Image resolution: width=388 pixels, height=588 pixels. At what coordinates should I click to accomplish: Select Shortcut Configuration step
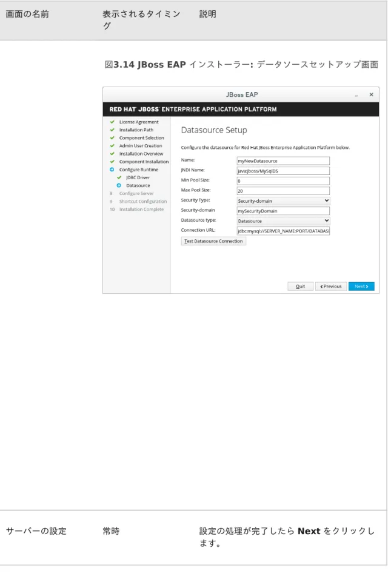click(x=143, y=202)
